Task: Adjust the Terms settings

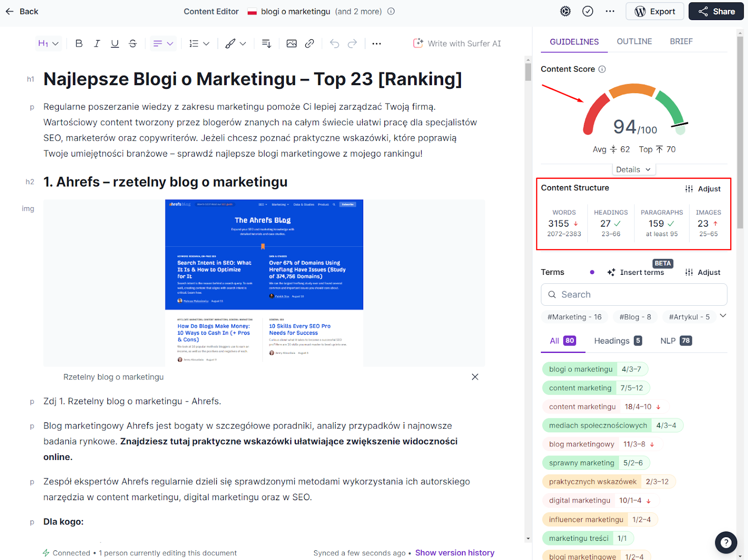Action: click(703, 272)
